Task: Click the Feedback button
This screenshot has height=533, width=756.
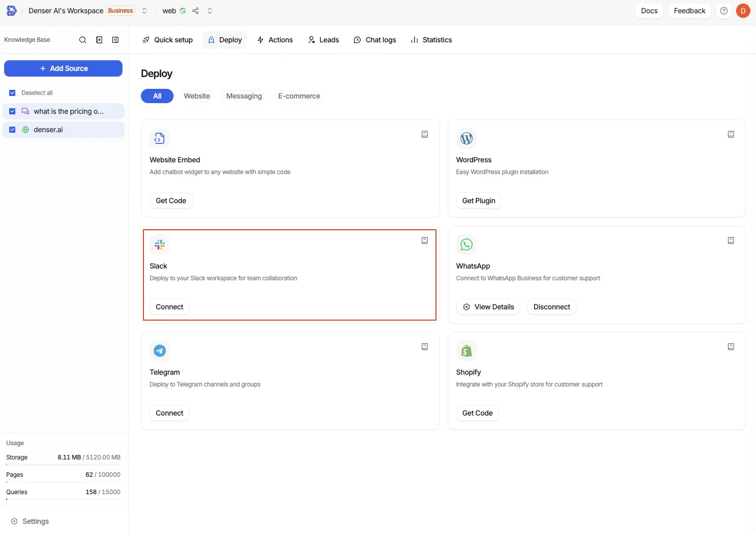Action: (x=690, y=11)
